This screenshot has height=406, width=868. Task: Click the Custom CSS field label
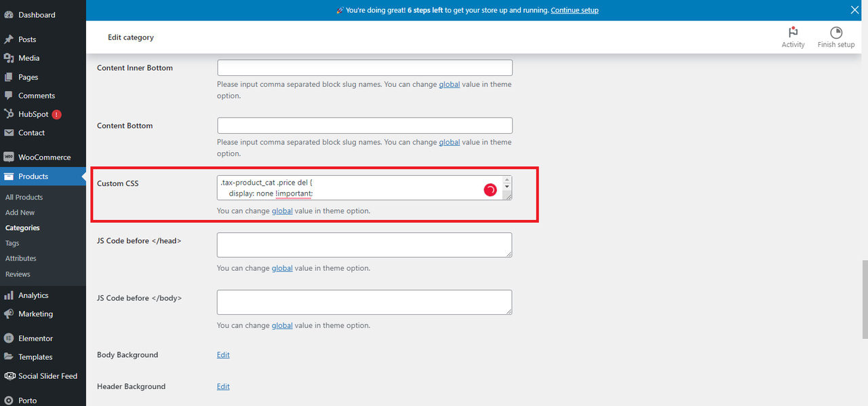pos(118,183)
